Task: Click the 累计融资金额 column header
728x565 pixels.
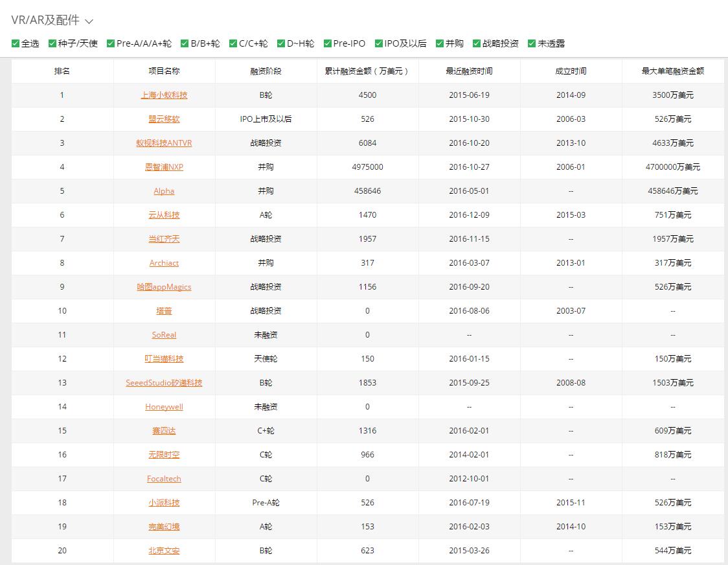Action: 367,71
